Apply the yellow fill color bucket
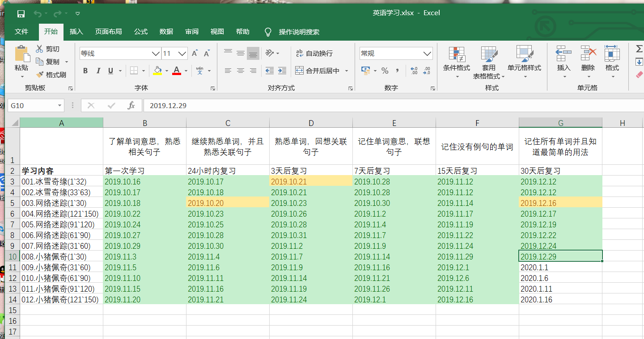The image size is (644, 339). pyautogui.click(x=157, y=71)
